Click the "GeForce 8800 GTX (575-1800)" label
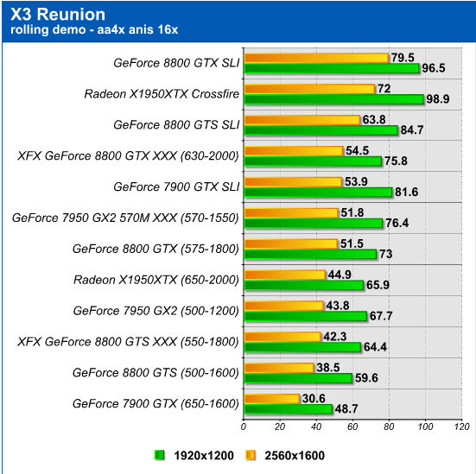Viewport: 476px width, 474px height. tap(155, 249)
